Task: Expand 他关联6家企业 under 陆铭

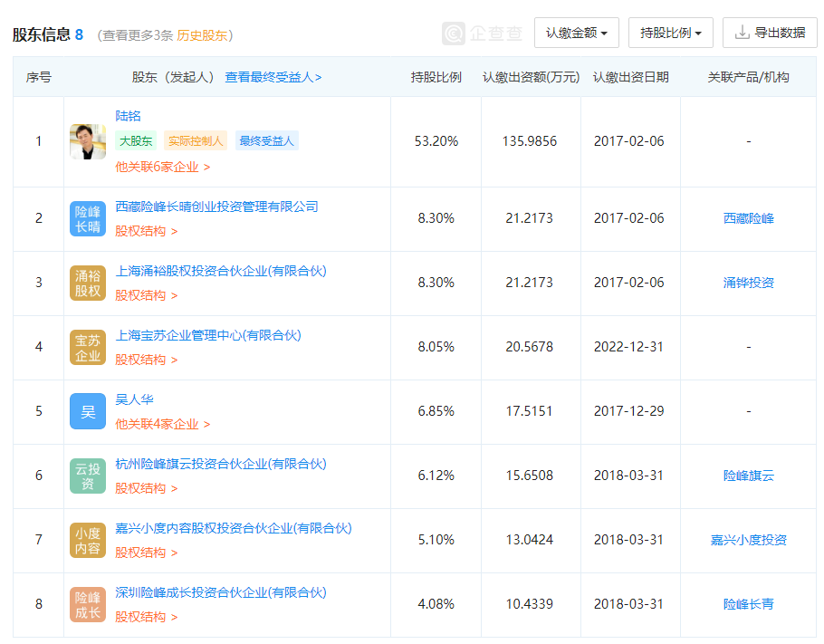Action: tap(162, 167)
